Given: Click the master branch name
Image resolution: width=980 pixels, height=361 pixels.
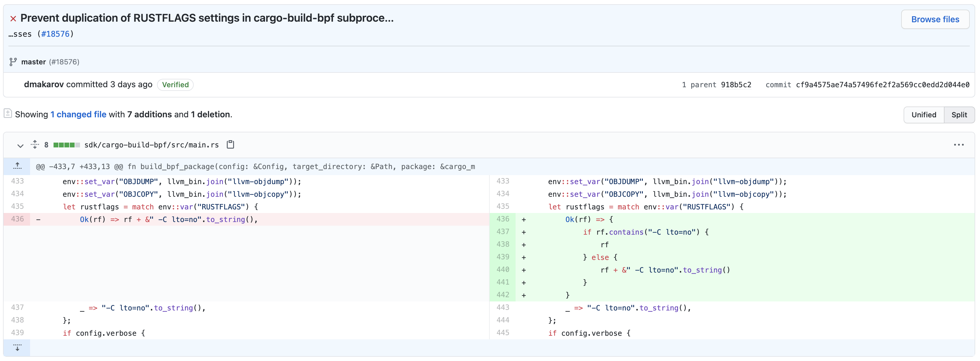Looking at the screenshot, I should [33, 62].
